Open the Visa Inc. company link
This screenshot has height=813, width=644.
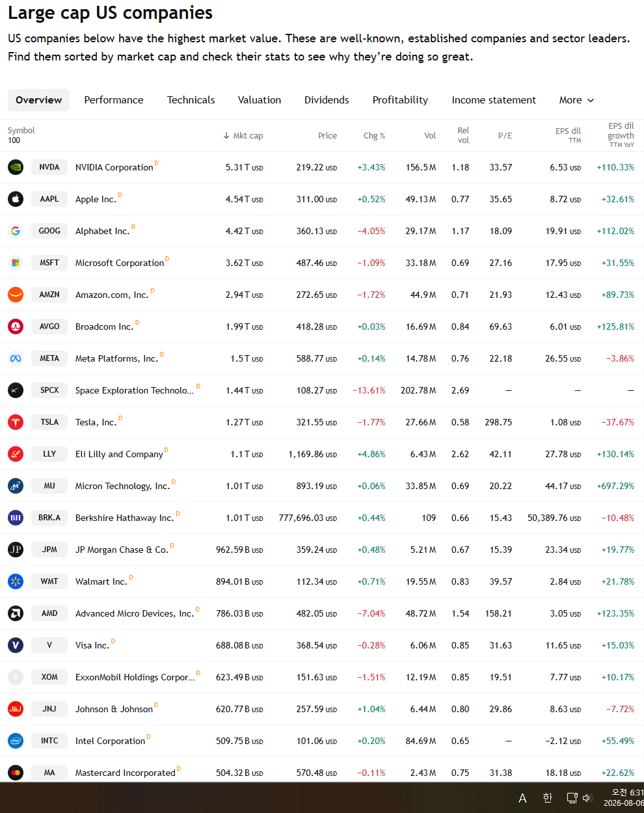pyautogui.click(x=92, y=645)
